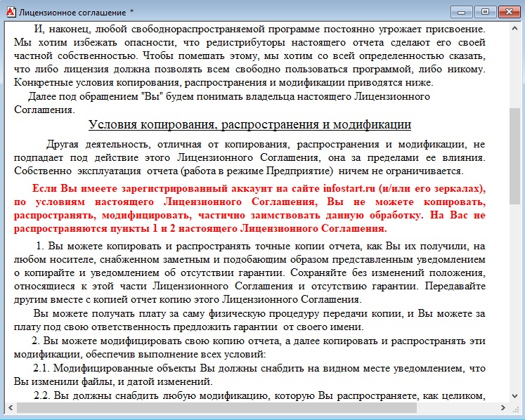Click the horizontal scrollbar left arrow

pos(11,407)
